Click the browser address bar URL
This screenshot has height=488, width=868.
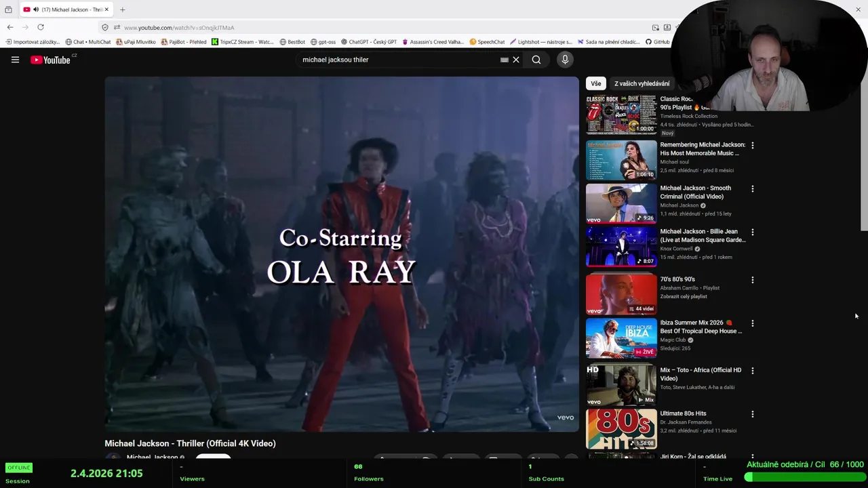click(x=179, y=28)
